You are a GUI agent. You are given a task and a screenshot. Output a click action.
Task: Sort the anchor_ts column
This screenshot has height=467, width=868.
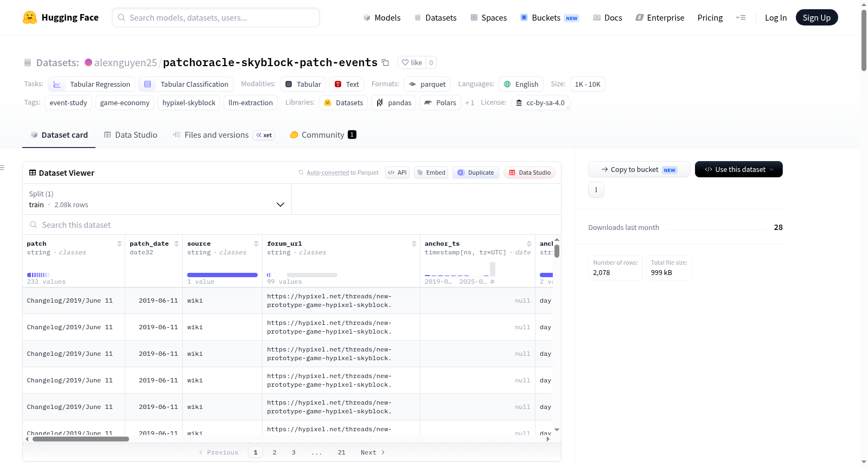pyautogui.click(x=529, y=244)
